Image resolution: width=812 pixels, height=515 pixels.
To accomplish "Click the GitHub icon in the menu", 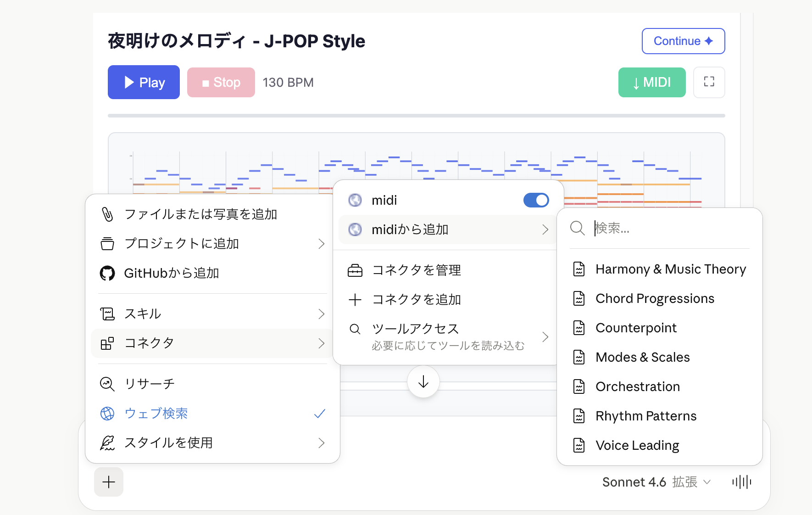I will point(108,273).
